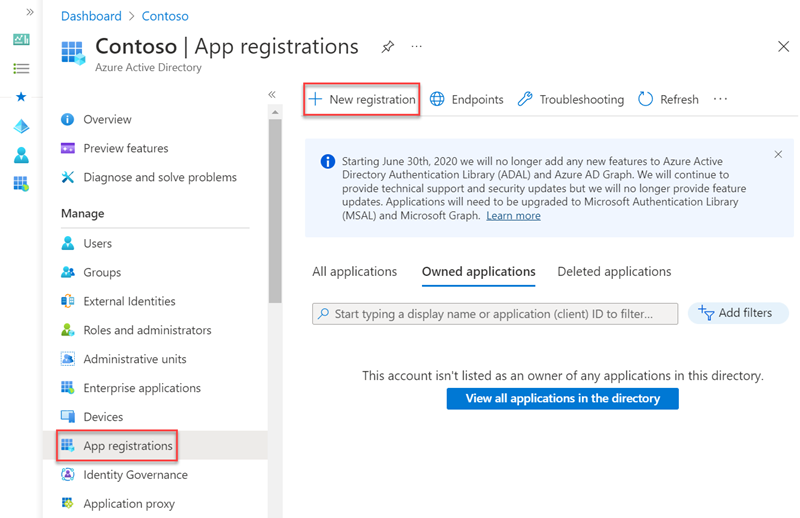Click the External Identities icon
The height and width of the screenshot is (518, 800).
[x=67, y=301]
